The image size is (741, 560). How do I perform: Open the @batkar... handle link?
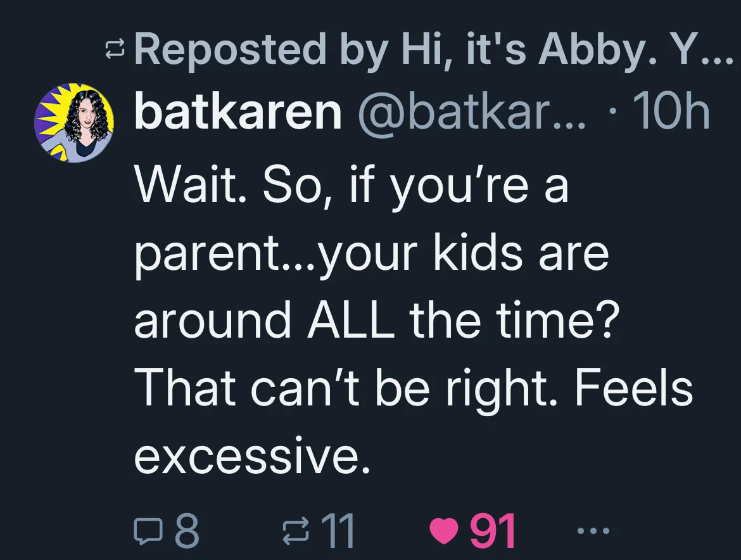(x=472, y=112)
